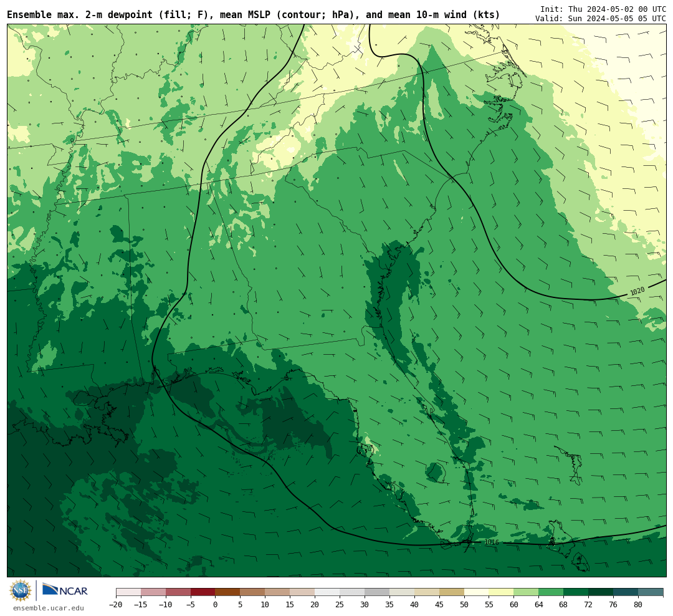
Task: Click the 50 colorbar tick label
Action: point(464,605)
